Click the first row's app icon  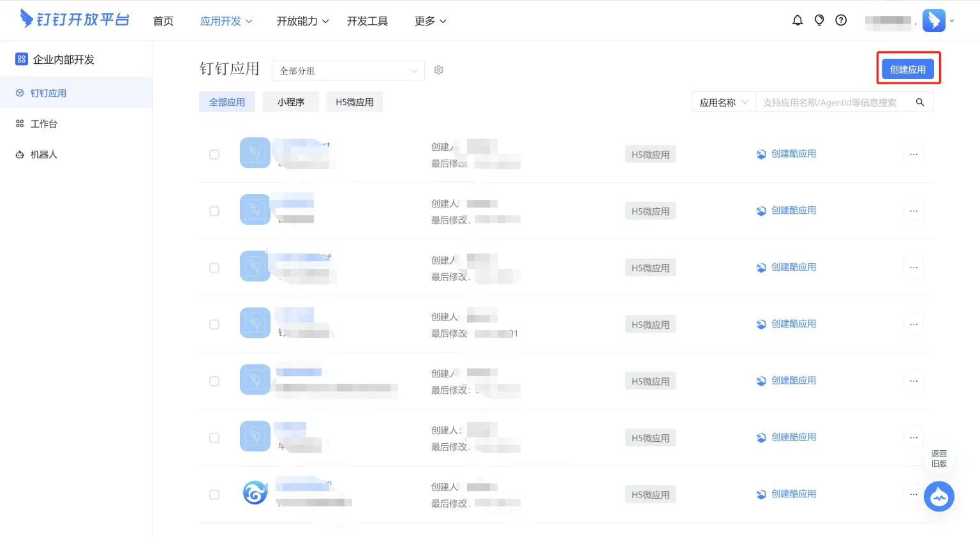[x=255, y=153]
